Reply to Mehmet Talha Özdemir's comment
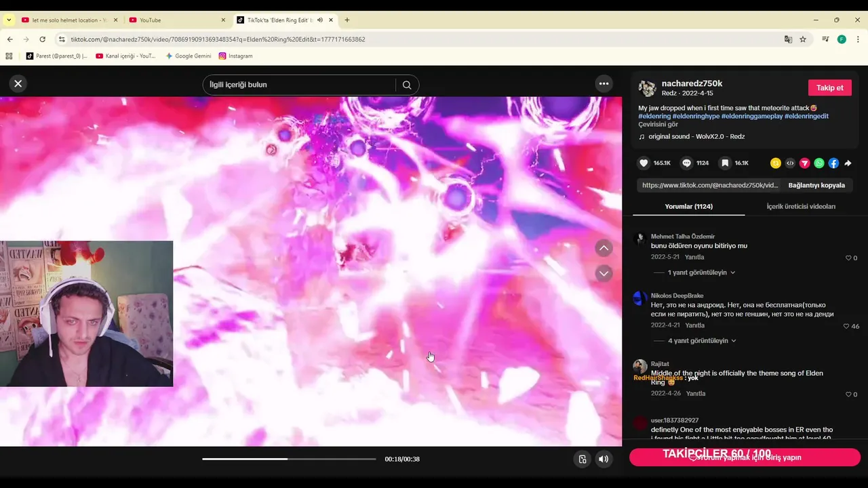 tap(694, 258)
